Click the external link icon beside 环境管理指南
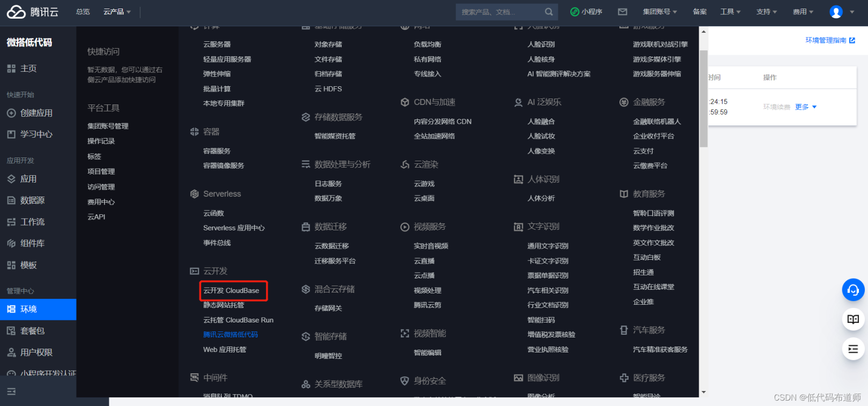 852,40
